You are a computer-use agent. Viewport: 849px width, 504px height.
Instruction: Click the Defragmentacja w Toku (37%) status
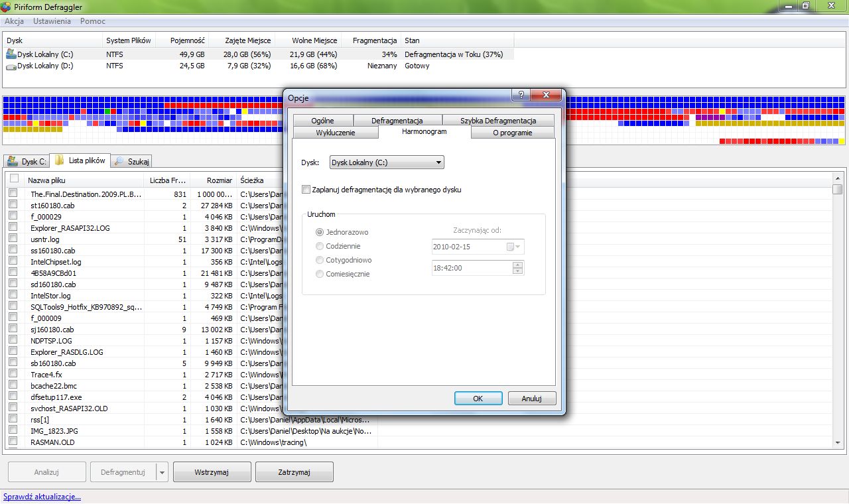click(454, 54)
